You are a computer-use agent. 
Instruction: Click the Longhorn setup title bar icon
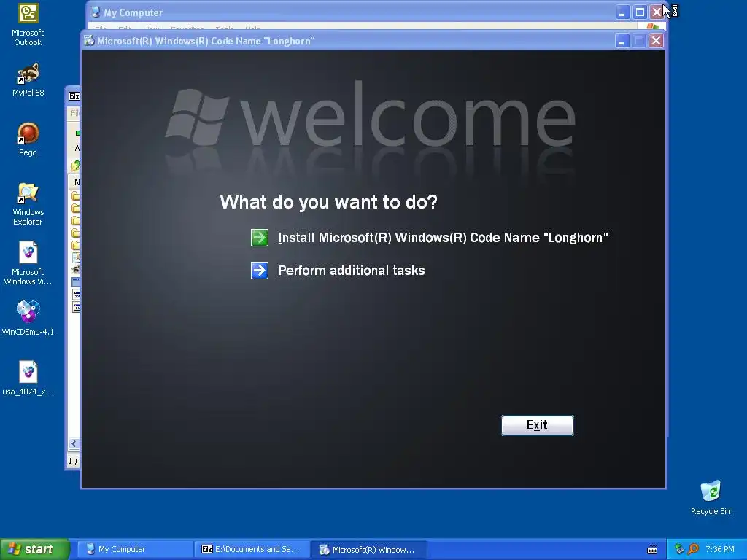click(x=89, y=41)
